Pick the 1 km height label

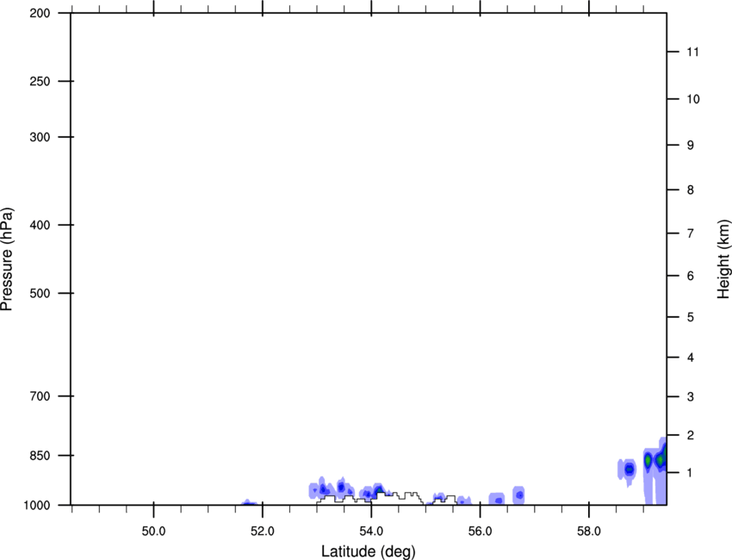pyautogui.click(x=691, y=473)
